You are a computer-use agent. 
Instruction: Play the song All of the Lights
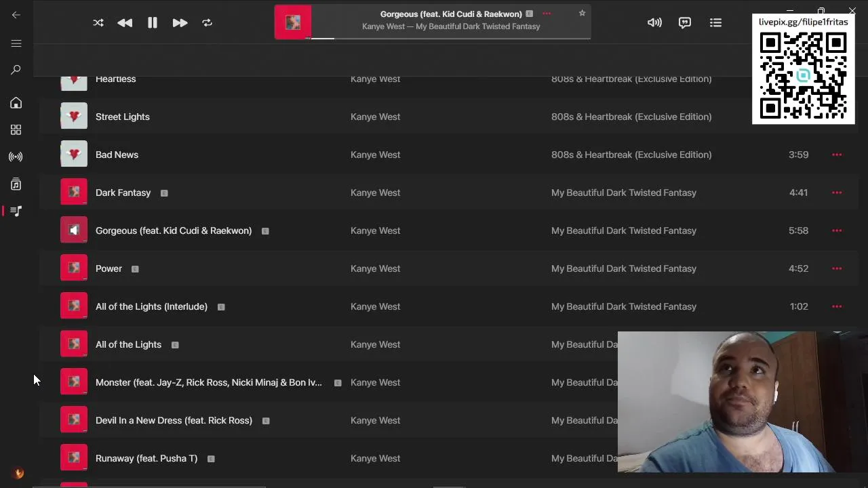pos(128,344)
